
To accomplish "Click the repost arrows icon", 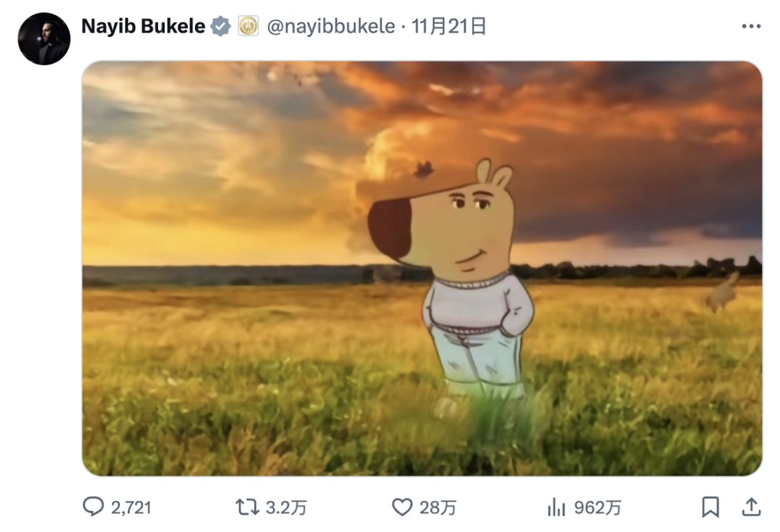I will (247, 507).
